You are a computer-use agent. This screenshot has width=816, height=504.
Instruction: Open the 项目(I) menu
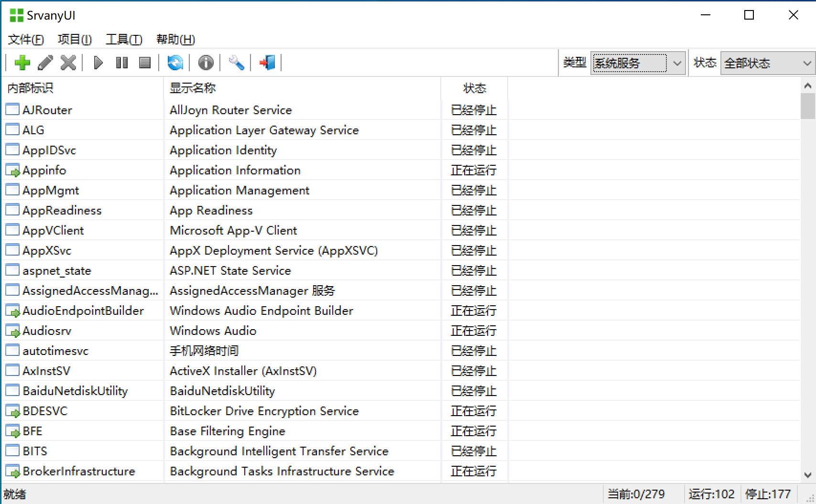[75, 39]
